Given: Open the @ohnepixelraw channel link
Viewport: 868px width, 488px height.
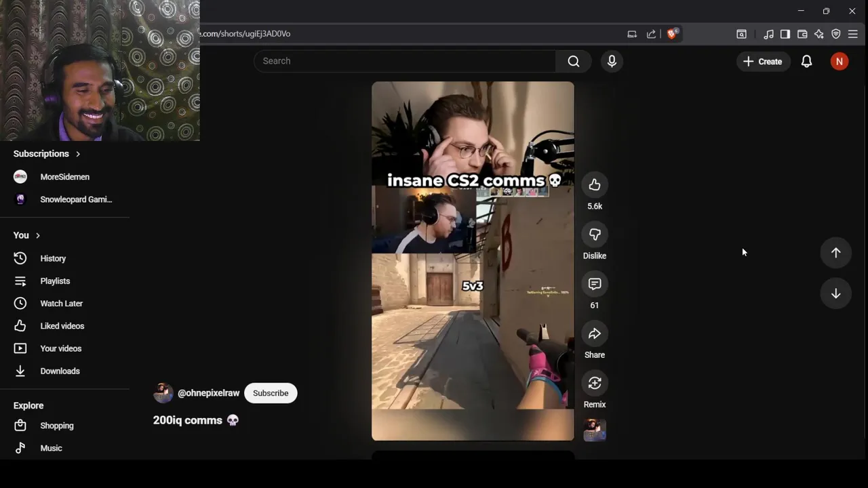Looking at the screenshot, I should (208, 393).
